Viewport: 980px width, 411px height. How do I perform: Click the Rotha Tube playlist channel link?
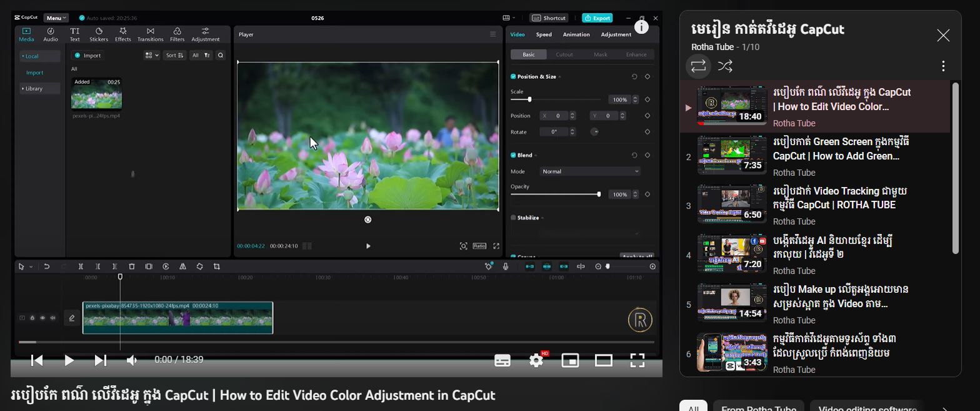[712, 47]
